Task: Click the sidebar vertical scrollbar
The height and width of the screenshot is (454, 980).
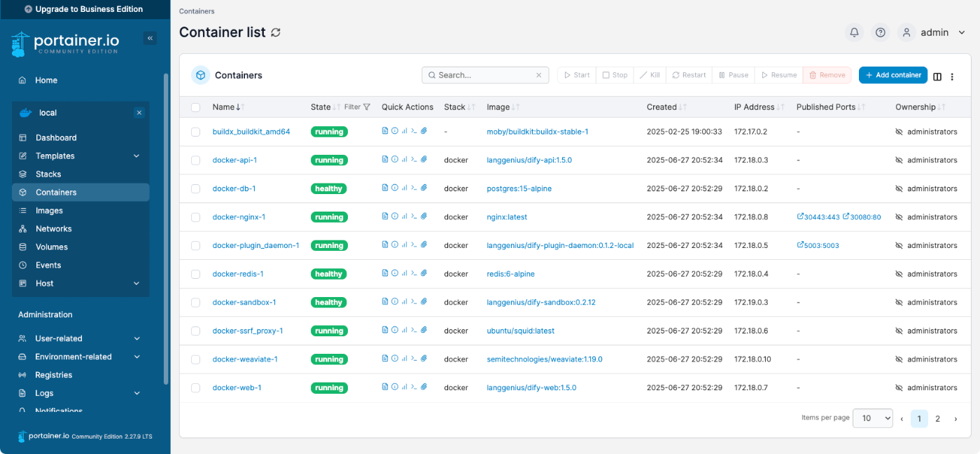Action: (166, 228)
